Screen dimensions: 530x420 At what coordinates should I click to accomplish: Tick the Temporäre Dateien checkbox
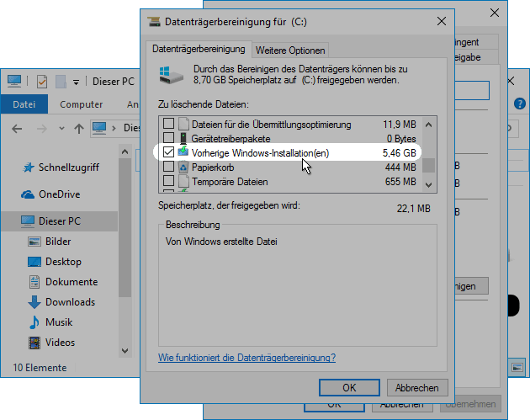coord(168,181)
